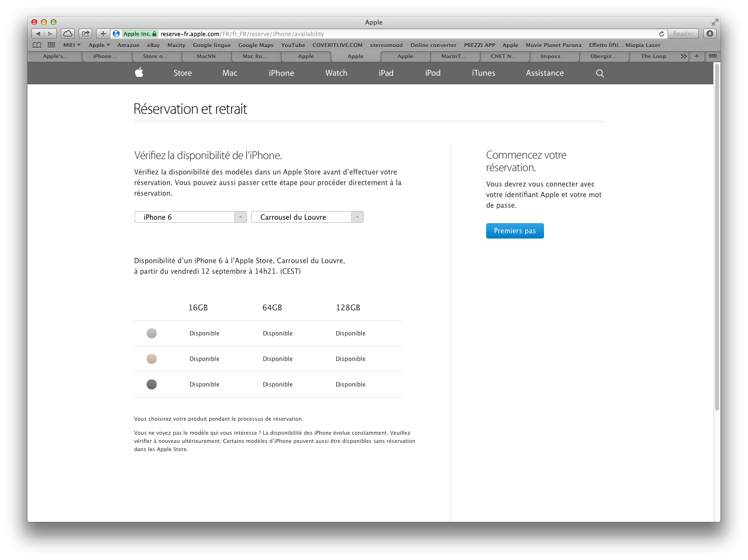Go back using Safari's back arrow
This screenshot has height=560, width=748.
pos(38,34)
